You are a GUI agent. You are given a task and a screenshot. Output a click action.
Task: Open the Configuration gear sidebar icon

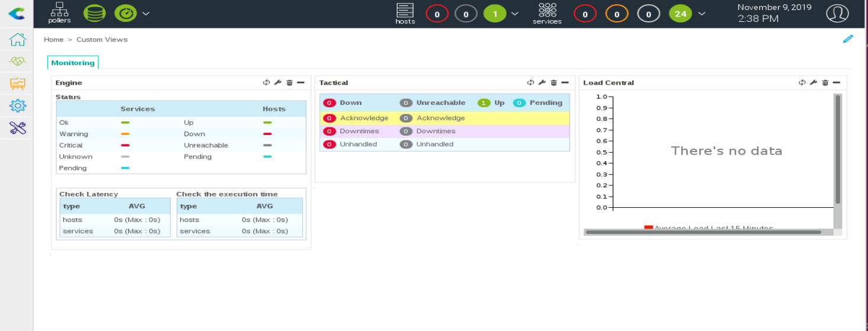(17, 105)
